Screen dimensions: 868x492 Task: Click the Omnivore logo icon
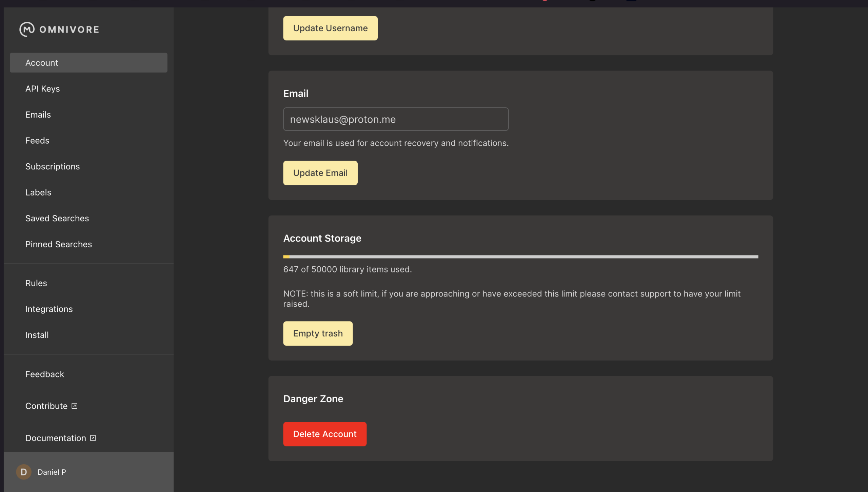click(27, 29)
